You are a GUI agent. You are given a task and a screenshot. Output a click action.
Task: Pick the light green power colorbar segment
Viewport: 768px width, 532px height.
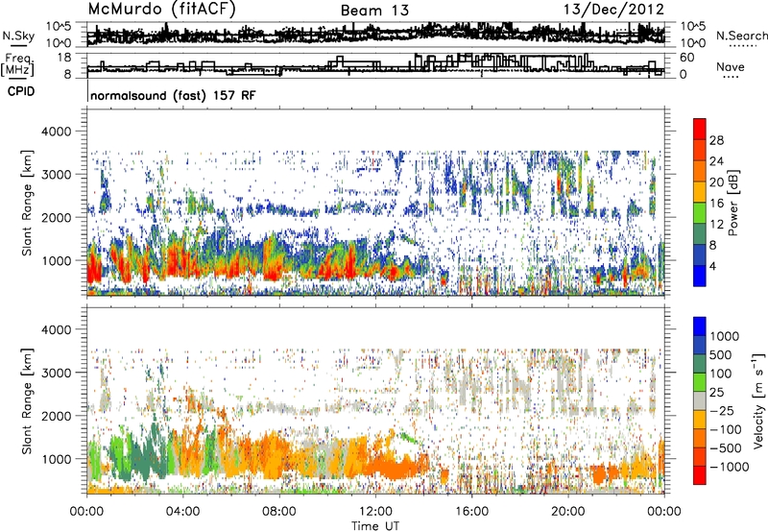click(700, 212)
